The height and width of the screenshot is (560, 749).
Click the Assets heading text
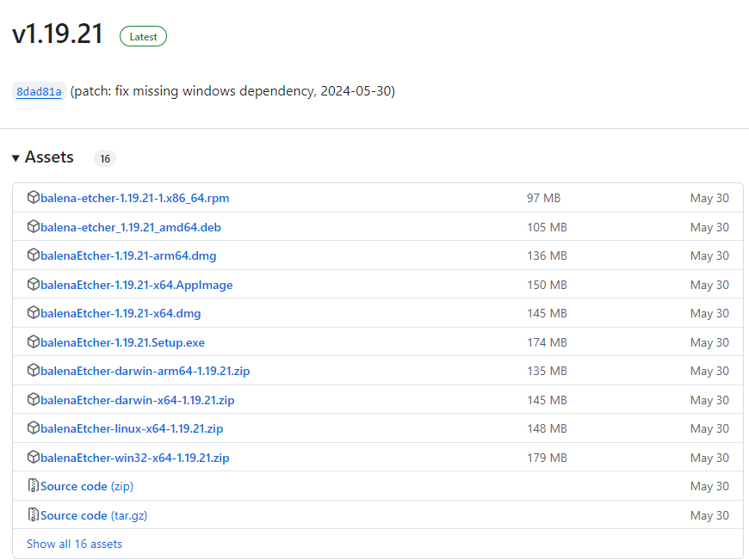[49, 157]
